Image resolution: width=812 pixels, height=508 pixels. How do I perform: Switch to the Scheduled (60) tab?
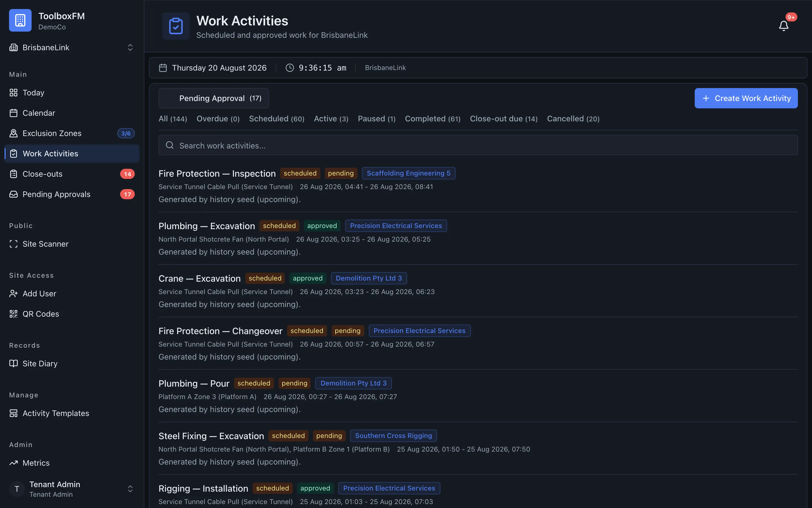277,119
